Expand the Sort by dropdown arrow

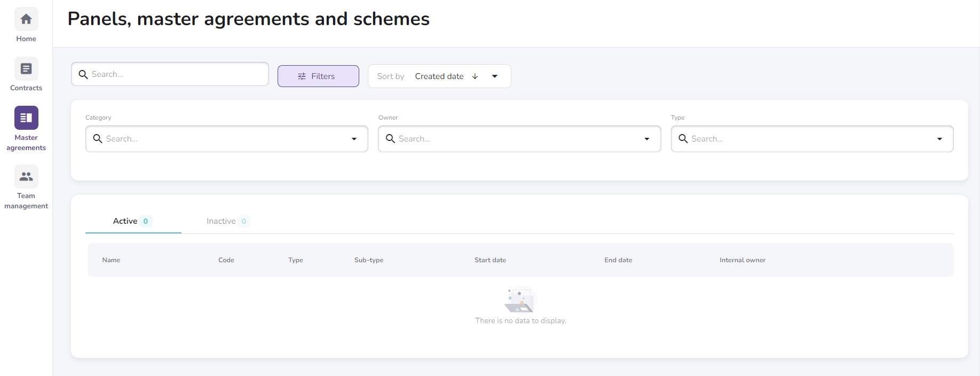pos(495,76)
